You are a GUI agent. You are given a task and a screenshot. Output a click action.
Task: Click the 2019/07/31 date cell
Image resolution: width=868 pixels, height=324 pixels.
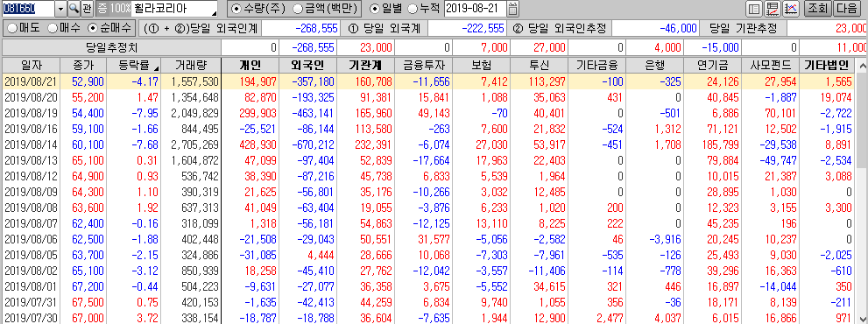pos(31,302)
